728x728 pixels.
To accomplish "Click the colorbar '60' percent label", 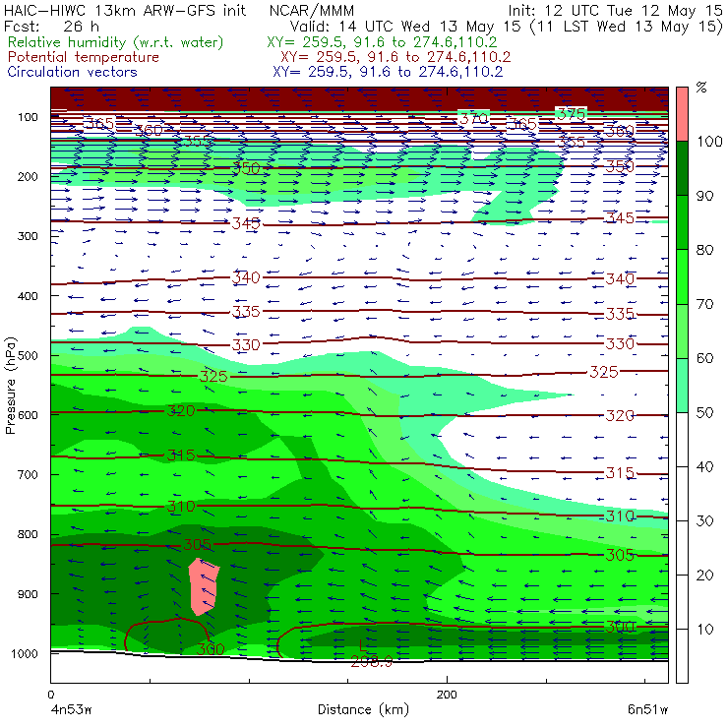I will pyautogui.click(x=704, y=358).
